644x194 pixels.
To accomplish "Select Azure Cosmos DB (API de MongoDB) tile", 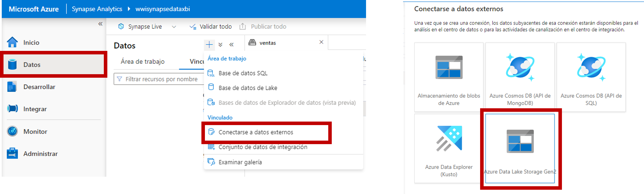I will tap(520, 77).
